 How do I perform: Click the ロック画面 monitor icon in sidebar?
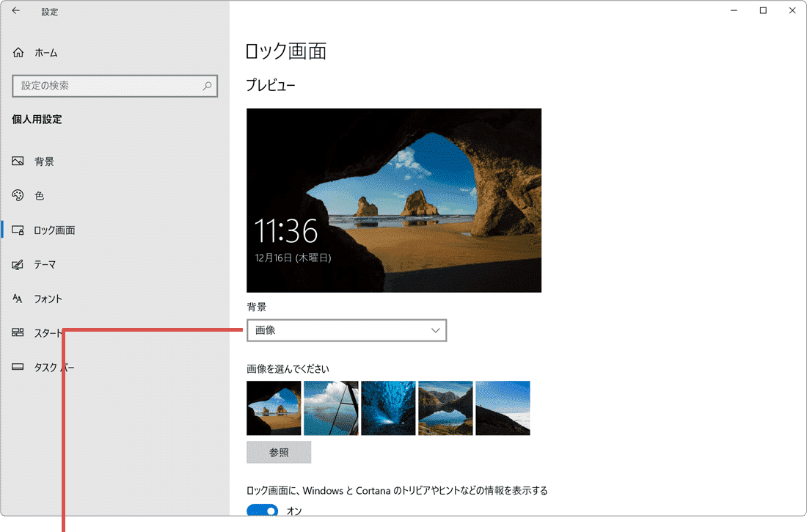click(18, 230)
